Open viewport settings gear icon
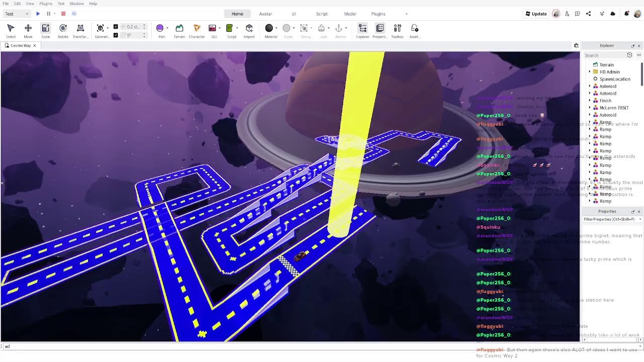Screen dimensions: 644x362 coord(576,45)
